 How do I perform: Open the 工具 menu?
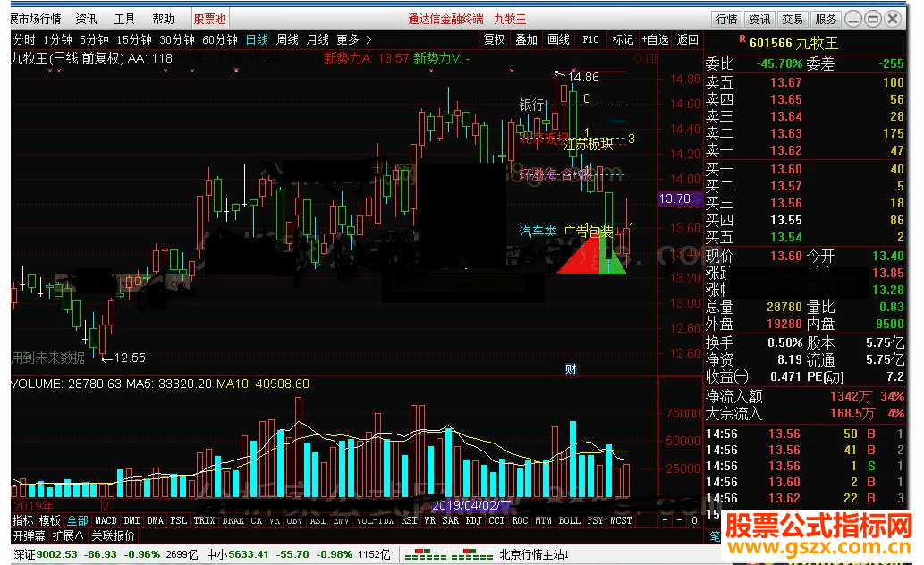tap(124, 19)
